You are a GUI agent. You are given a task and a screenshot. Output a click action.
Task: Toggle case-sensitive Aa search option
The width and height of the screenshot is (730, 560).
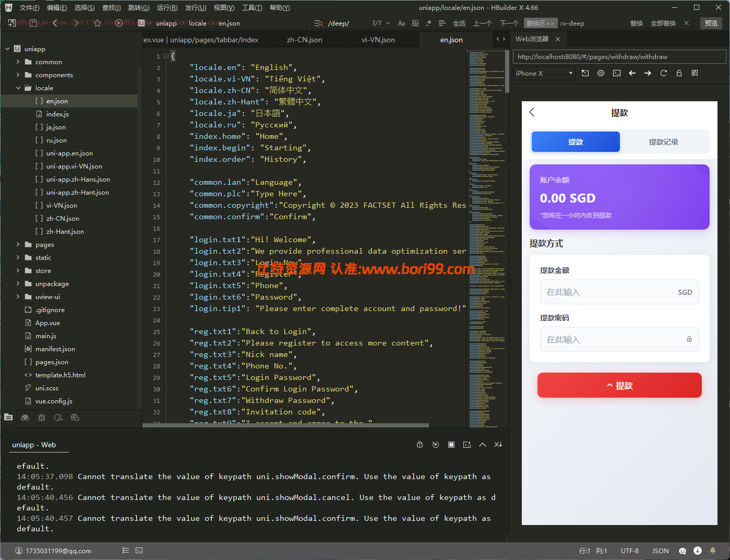click(x=401, y=23)
